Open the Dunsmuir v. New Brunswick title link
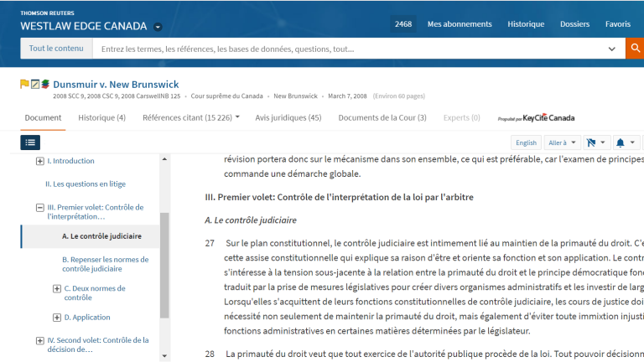Viewport: 644px width, 362px height. pyautogui.click(x=116, y=84)
